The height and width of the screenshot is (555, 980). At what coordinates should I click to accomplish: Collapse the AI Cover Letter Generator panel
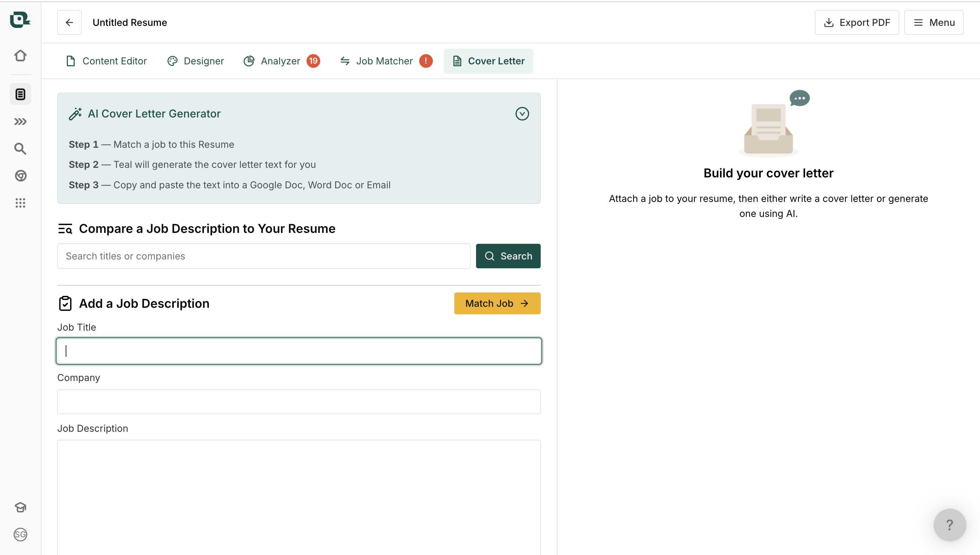[522, 114]
